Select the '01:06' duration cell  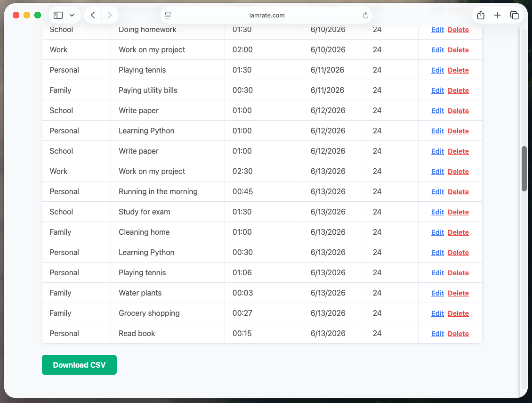(x=264, y=272)
